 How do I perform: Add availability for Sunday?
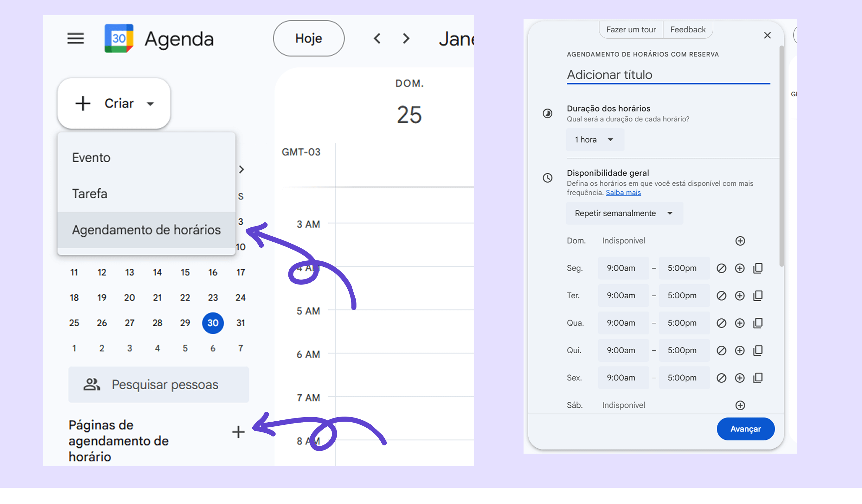[x=740, y=241]
